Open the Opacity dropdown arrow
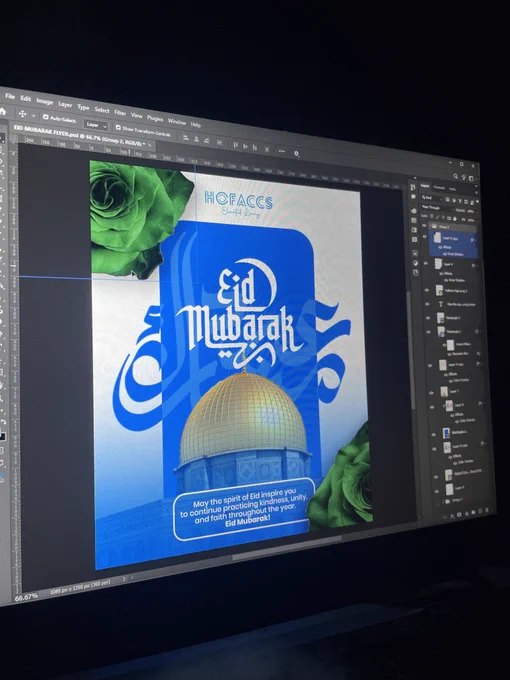This screenshot has height=680, width=510. tap(477, 212)
